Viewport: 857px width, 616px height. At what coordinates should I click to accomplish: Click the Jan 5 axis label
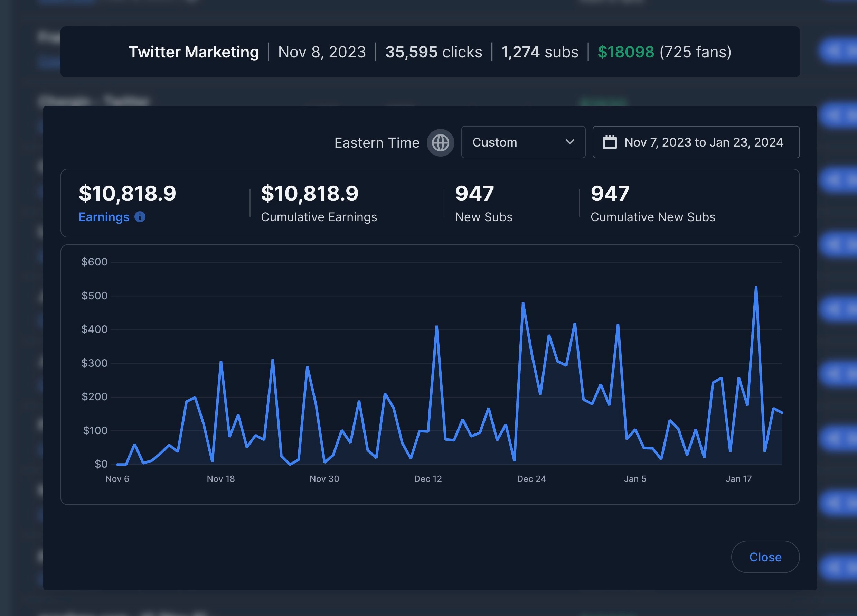coord(635,479)
